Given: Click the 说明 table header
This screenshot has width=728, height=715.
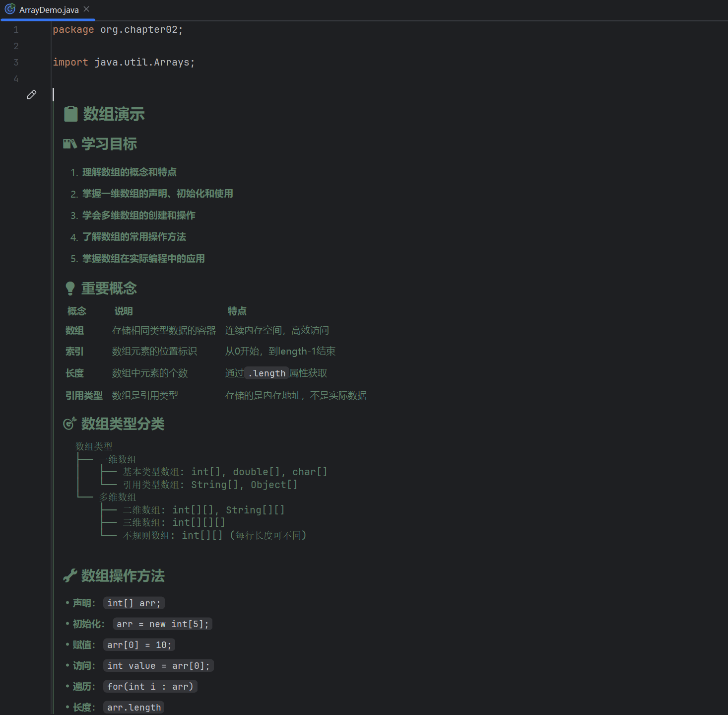Looking at the screenshot, I should tap(124, 311).
